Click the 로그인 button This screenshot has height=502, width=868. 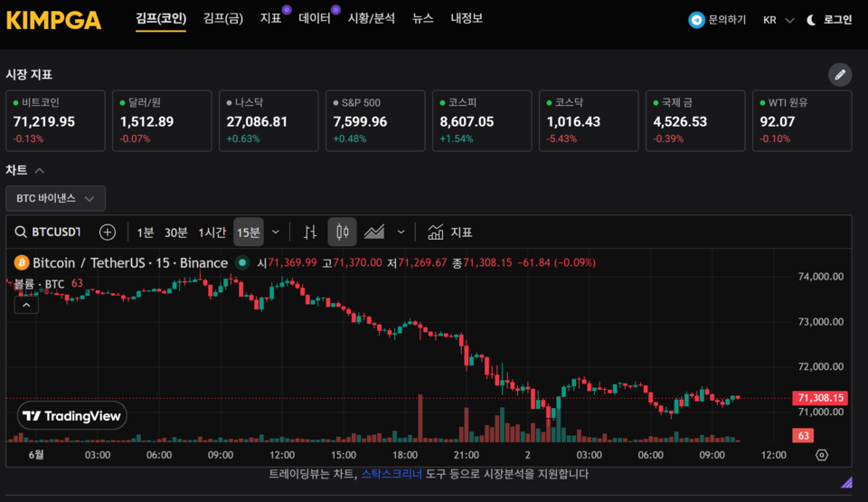click(x=837, y=20)
